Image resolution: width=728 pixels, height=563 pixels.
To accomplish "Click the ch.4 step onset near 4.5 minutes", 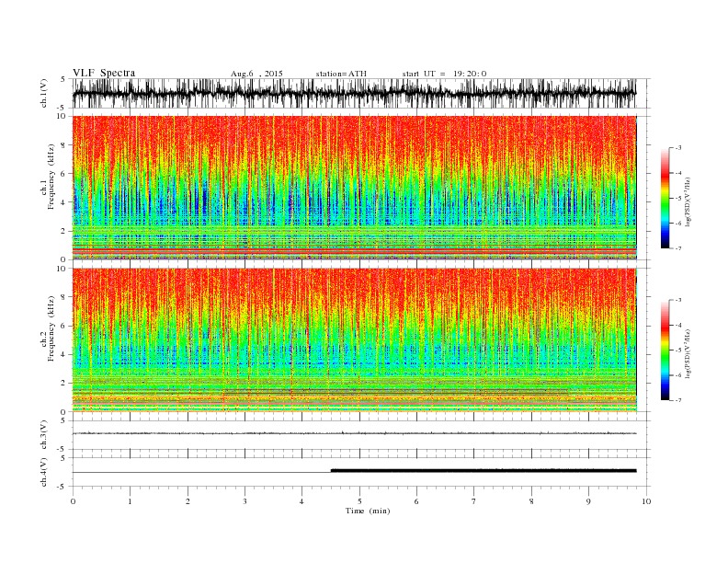I will pyautogui.click(x=331, y=471).
